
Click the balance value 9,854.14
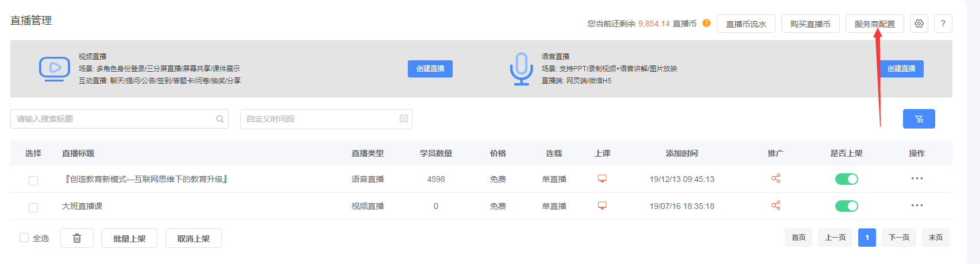click(x=654, y=24)
